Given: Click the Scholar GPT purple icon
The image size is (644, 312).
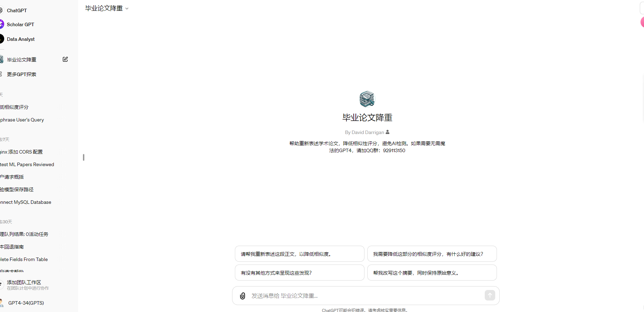Looking at the screenshot, I should 2,24.
